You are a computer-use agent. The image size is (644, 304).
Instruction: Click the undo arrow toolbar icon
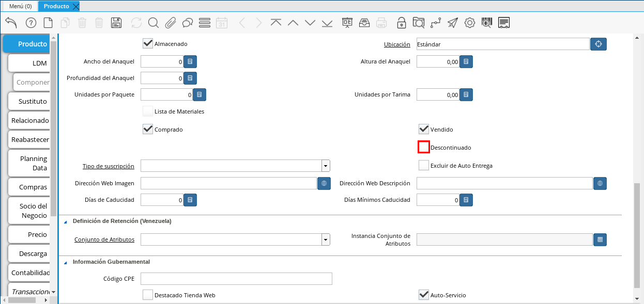11,23
